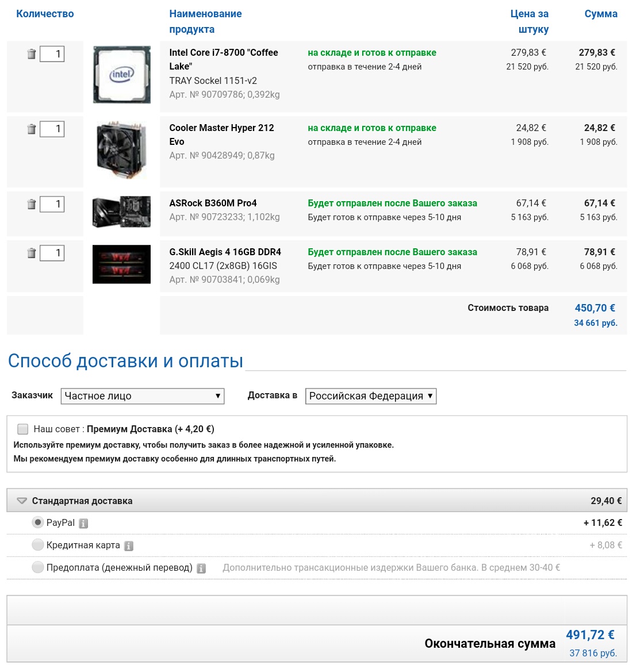Open Доставка в dropdown showing Российская Федерация

click(371, 396)
